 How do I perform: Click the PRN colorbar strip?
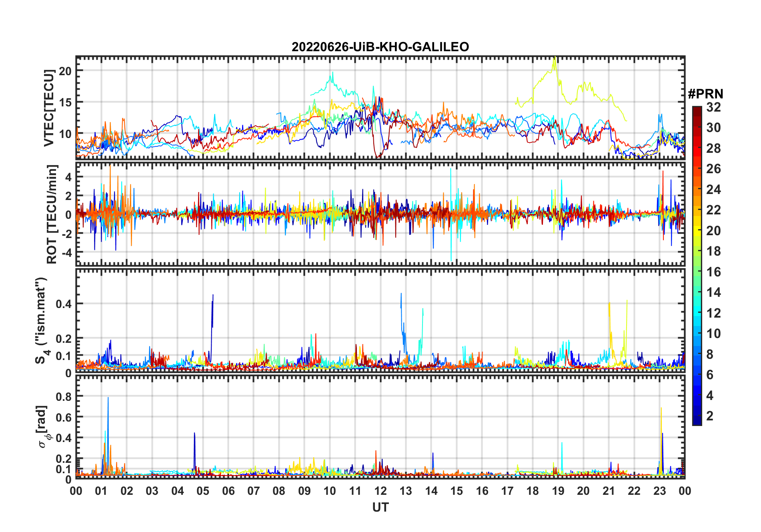[x=697, y=266]
